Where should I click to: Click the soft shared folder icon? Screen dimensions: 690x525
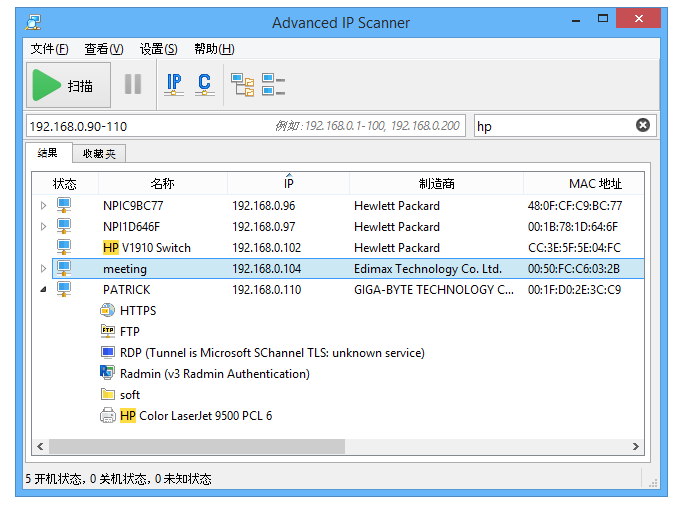point(107,394)
